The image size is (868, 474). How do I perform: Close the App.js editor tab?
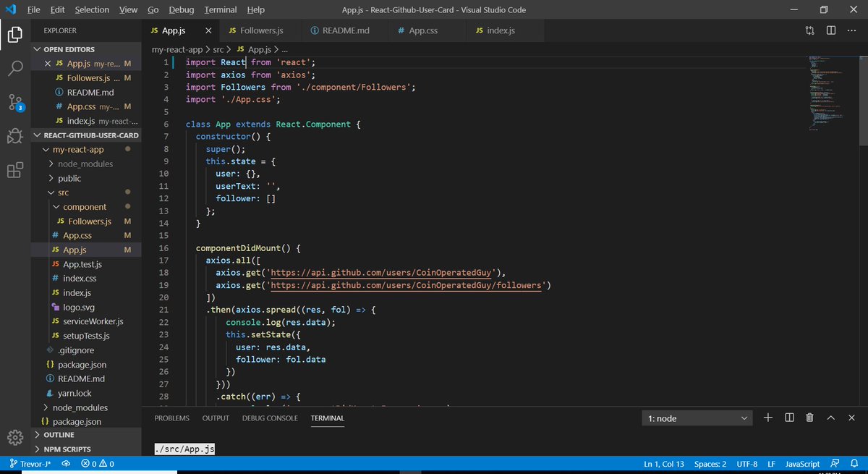[209, 30]
